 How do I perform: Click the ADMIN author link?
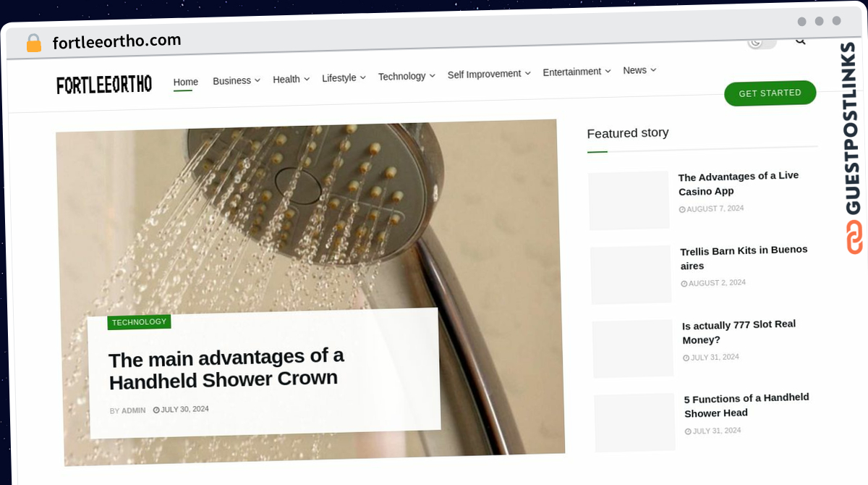(x=133, y=410)
